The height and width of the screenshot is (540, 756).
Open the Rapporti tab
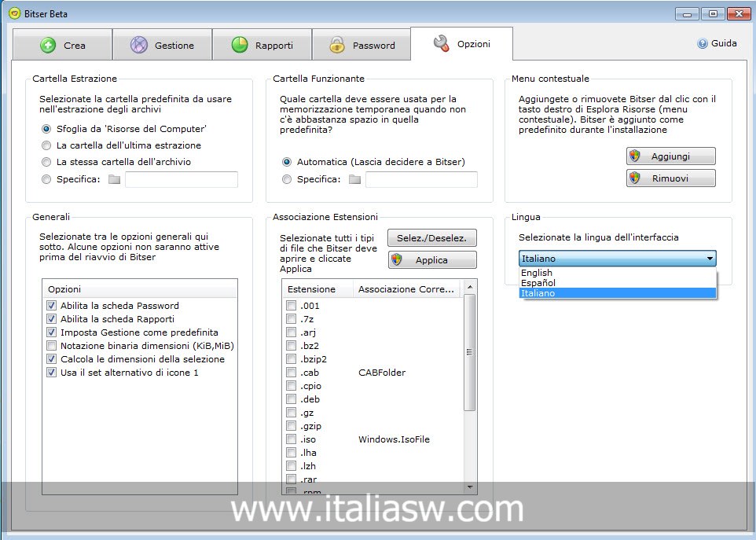pyautogui.click(x=262, y=45)
